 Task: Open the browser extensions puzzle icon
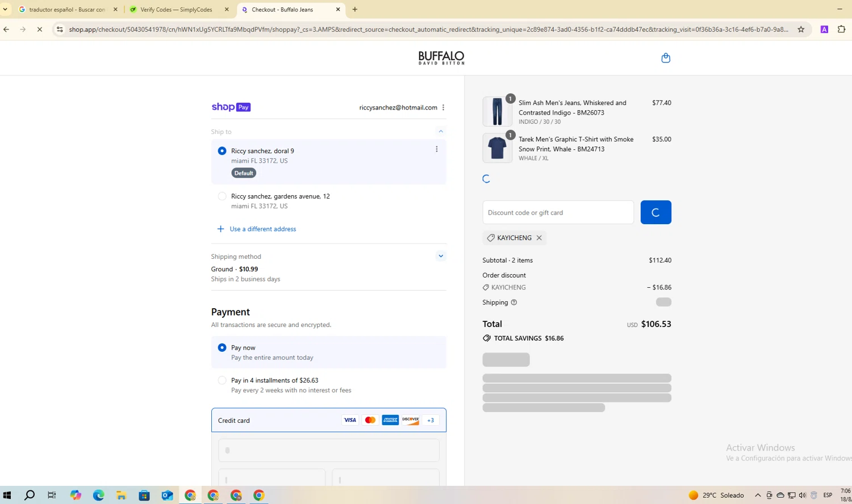pyautogui.click(x=841, y=30)
